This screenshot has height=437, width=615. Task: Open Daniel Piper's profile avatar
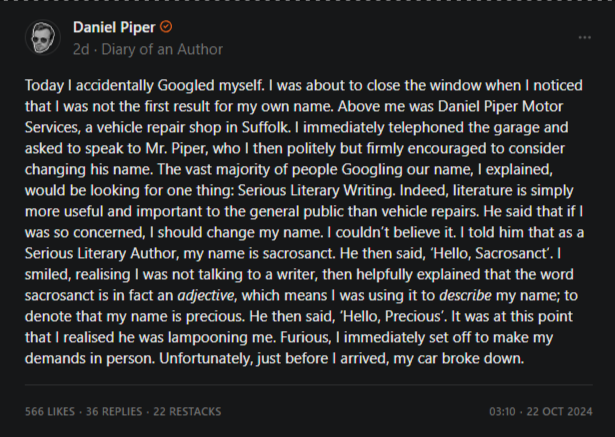[43, 38]
